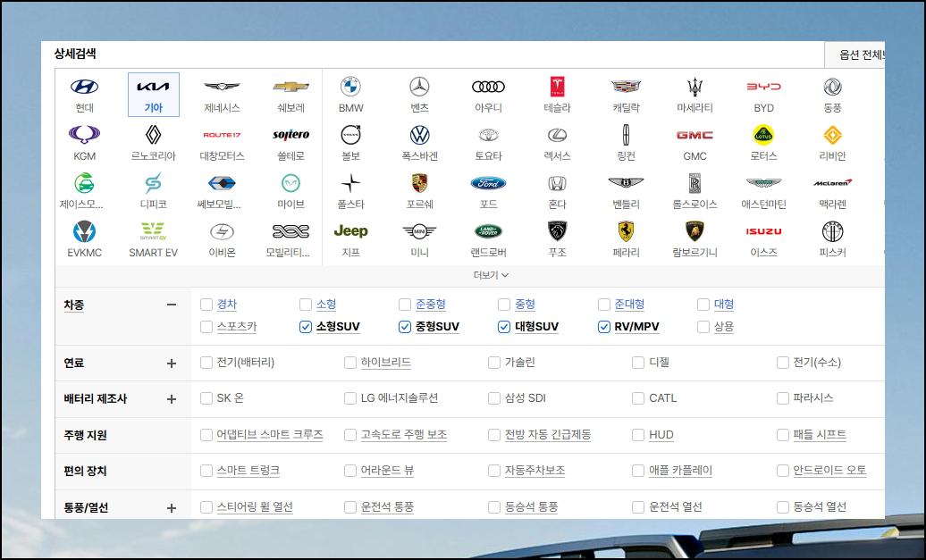Uncheck the 대형SUV checkbox
The image size is (926, 560).
(x=504, y=327)
